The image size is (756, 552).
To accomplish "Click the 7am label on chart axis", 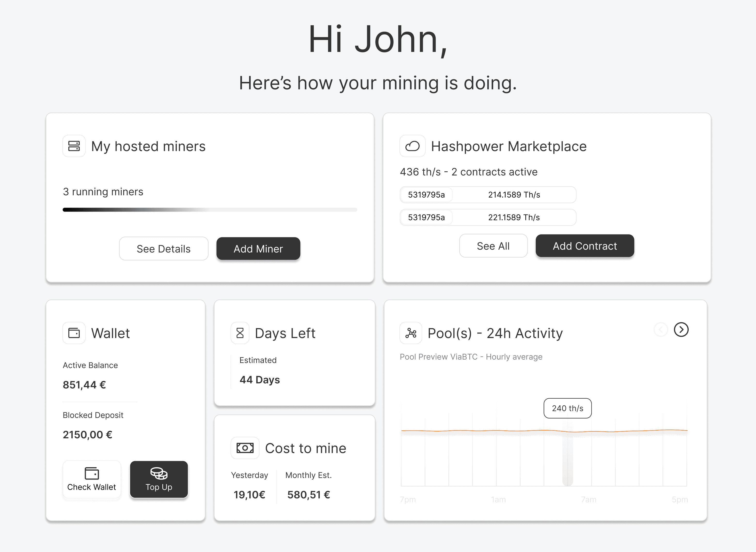I will (588, 500).
